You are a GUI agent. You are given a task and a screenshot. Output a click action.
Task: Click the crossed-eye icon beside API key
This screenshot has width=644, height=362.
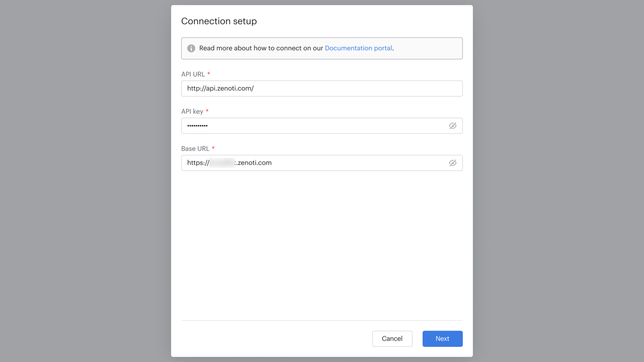(453, 126)
